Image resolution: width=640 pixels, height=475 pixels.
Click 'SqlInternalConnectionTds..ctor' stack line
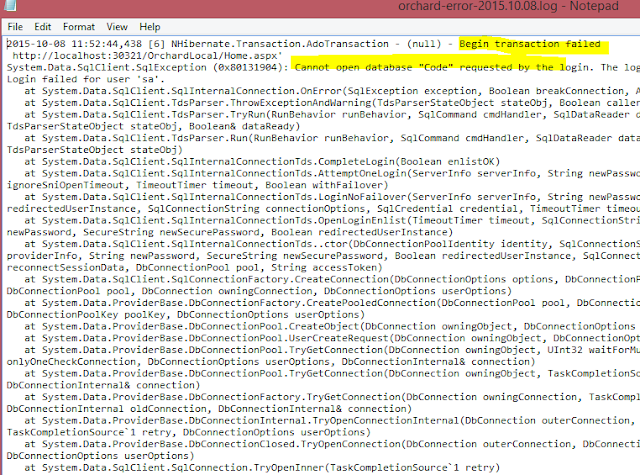[x=332, y=244]
